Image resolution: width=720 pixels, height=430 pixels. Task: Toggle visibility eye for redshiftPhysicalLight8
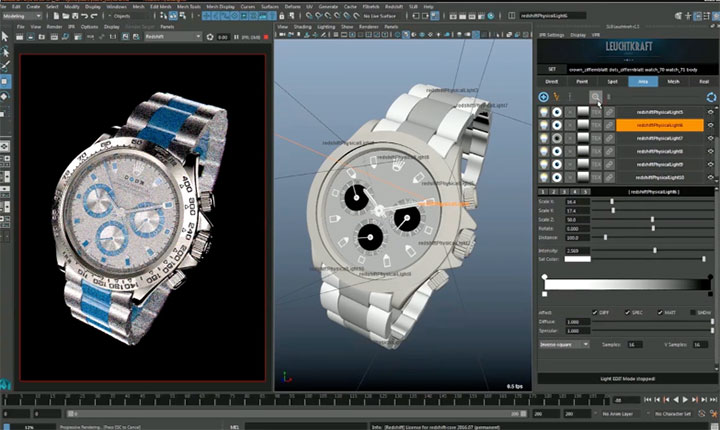[711, 151]
